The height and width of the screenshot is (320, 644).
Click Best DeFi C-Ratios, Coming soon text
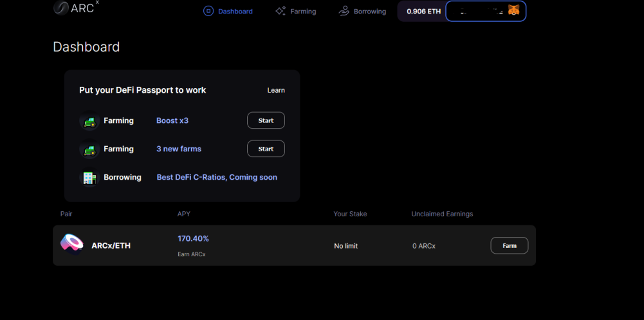coord(217,178)
